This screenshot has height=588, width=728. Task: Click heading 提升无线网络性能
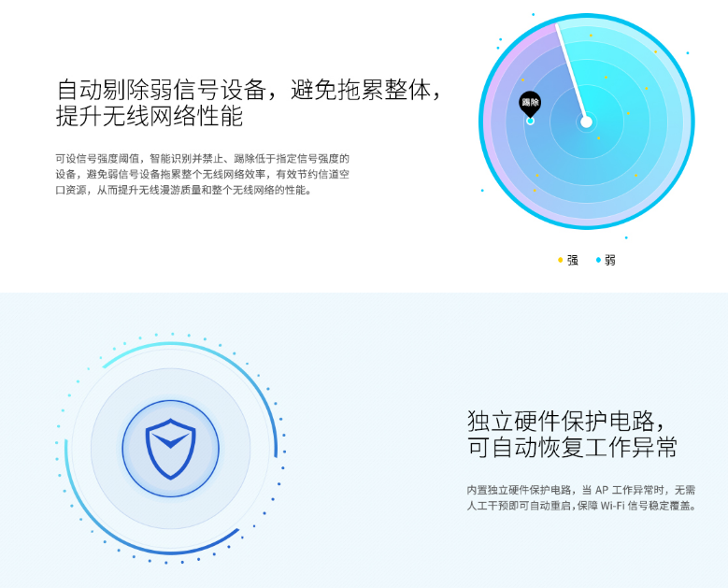point(150,116)
